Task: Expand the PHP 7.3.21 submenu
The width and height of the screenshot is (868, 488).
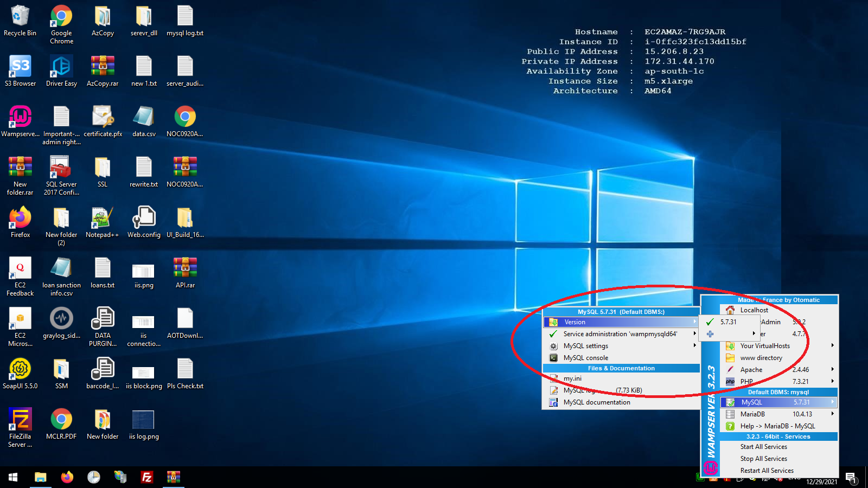Action: pyautogui.click(x=832, y=381)
